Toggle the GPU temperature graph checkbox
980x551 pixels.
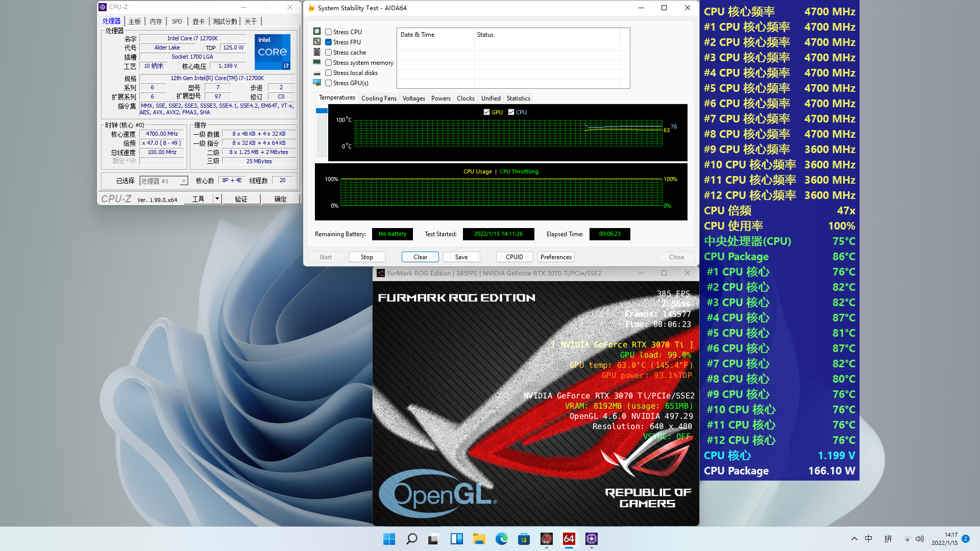[x=486, y=112]
